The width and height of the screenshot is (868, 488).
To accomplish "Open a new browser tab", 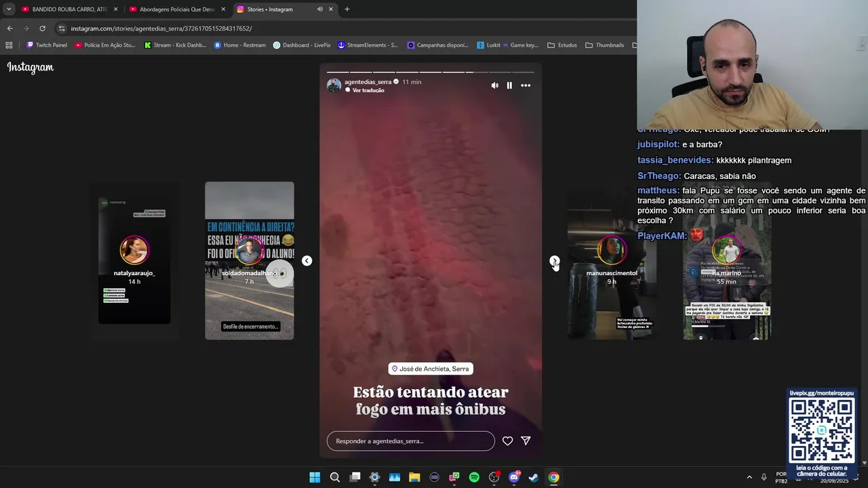I will tap(347, 9).
